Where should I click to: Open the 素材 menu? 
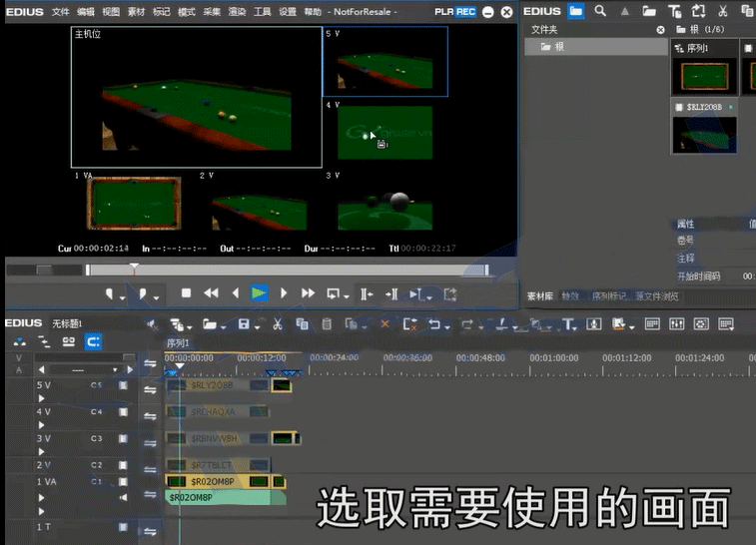136,12
